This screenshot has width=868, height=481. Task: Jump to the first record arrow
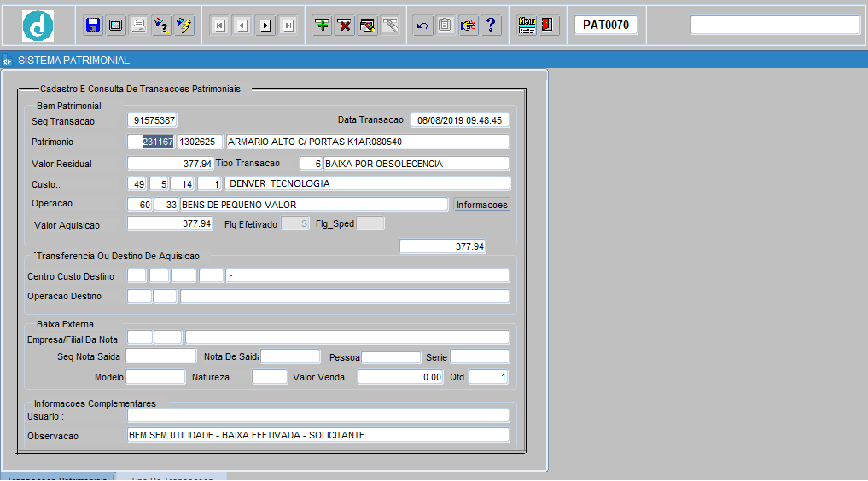click(x=219, y=26)
